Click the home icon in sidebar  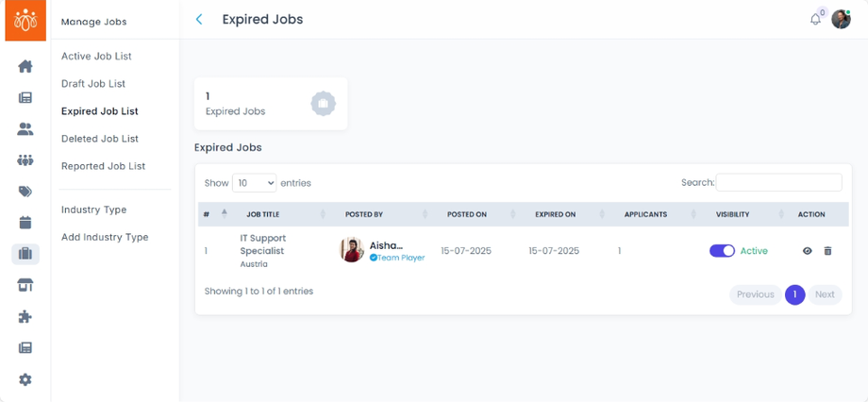[25, 66]
